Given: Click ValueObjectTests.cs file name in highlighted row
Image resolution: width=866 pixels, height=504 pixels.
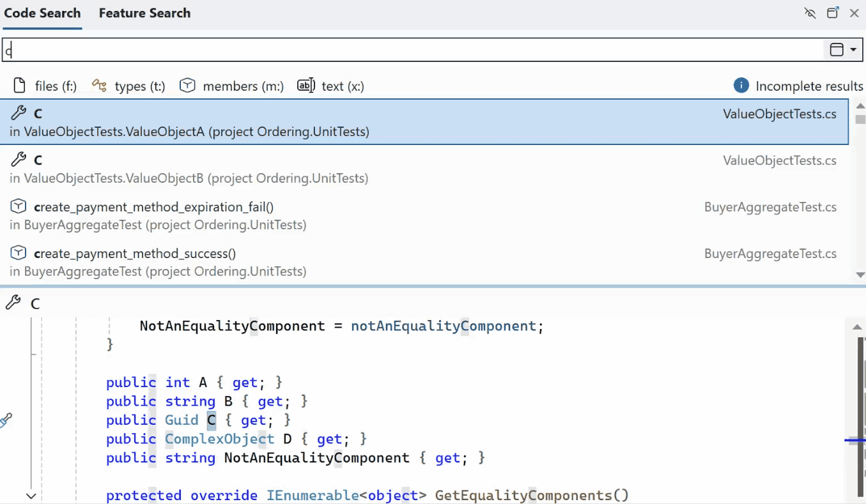Looking at the screenshot, I should [780, 114].
